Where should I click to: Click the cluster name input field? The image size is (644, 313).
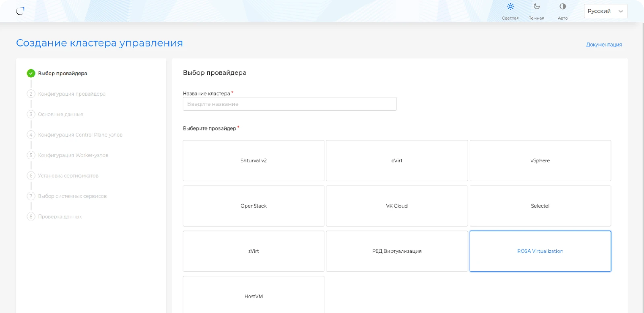click(x=290, y=104)
